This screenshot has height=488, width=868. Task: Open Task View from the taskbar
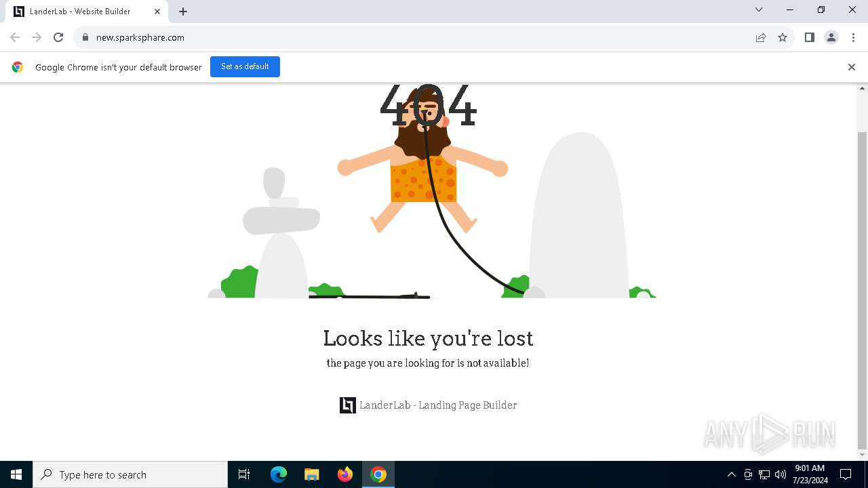tap(244, 474)
